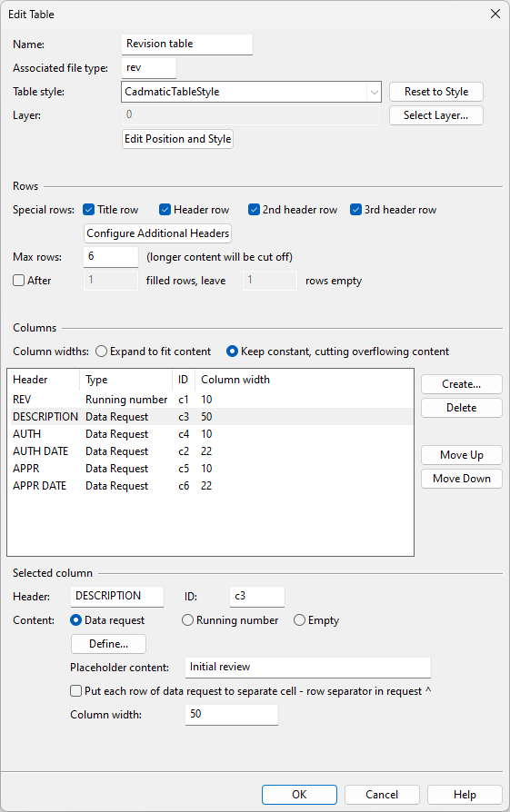Select Expand to fit content radio

pos(102,352)
